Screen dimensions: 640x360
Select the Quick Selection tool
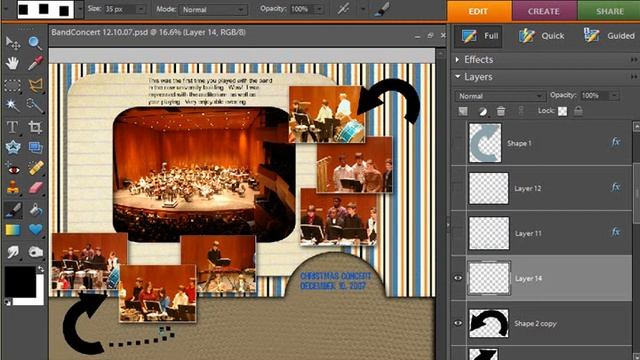[x=35, y=105]
